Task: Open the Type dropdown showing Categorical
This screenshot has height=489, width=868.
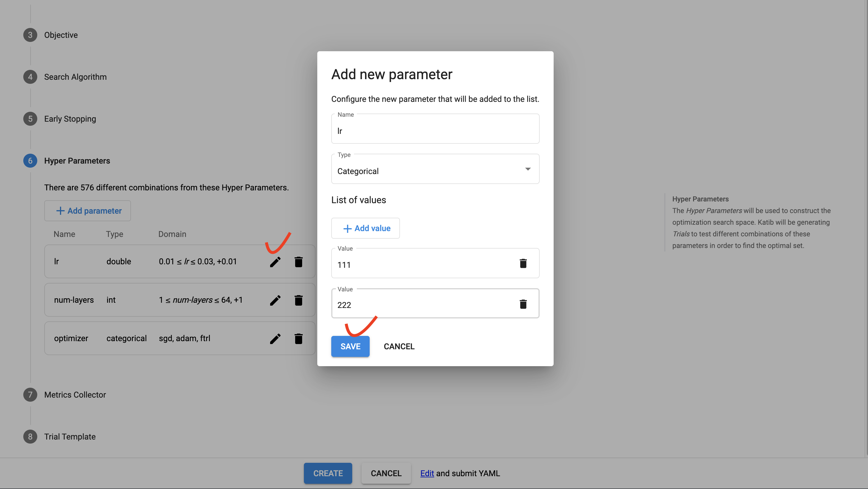Action: [428, 171]
